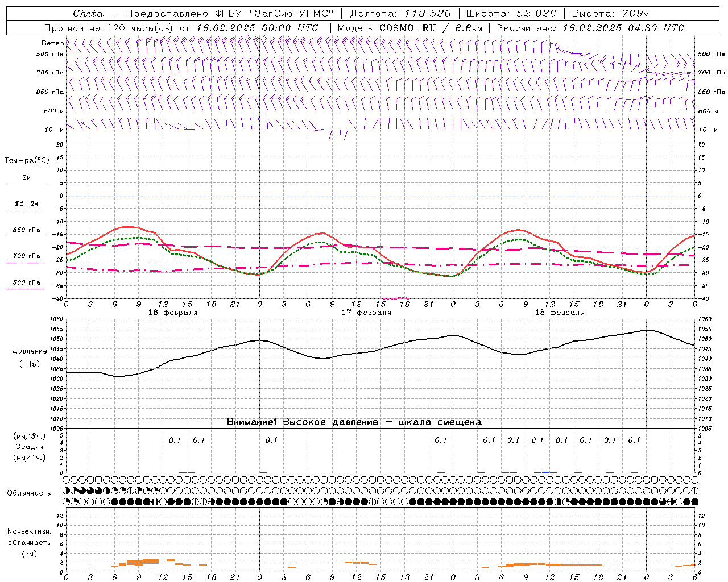Click the warning "Внимание! Высокое давление — шкала смещена"
728x582 pixels.
pos(354,422)
